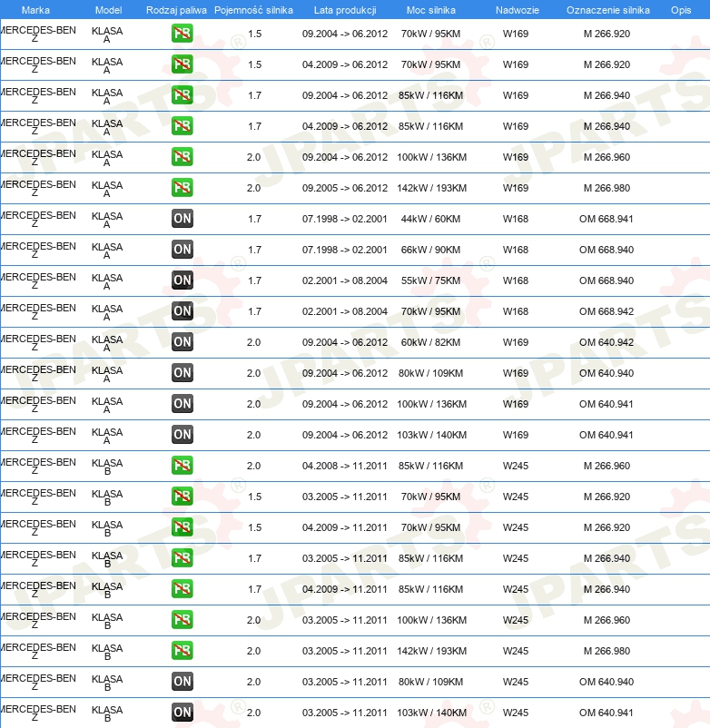Click the Oznaczenie silnika column header
This screenshot has width=710, height=728.
click(x=607, y=10)
